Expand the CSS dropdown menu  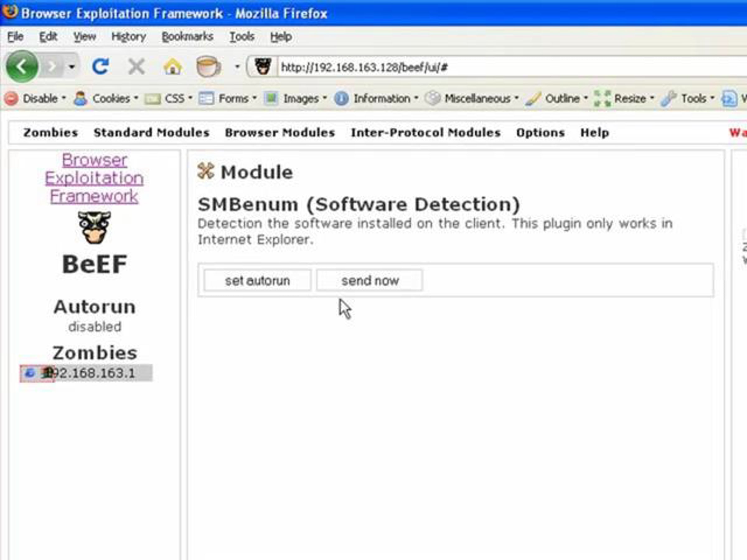click(x=168, y=99)
